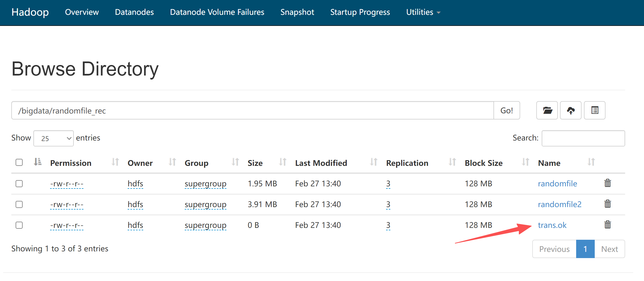Click the create new directory folder icon
Screen dimensions: 644x281
(547, 110)
